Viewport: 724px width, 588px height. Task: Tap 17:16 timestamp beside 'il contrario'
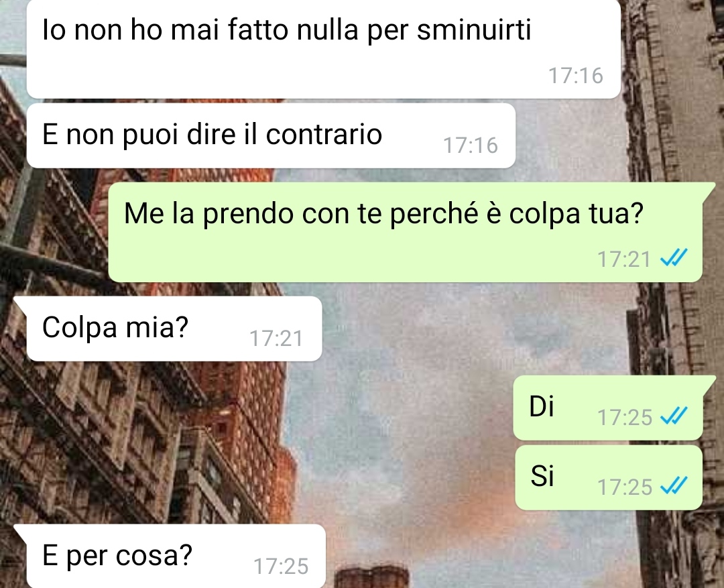click(471, 145)
